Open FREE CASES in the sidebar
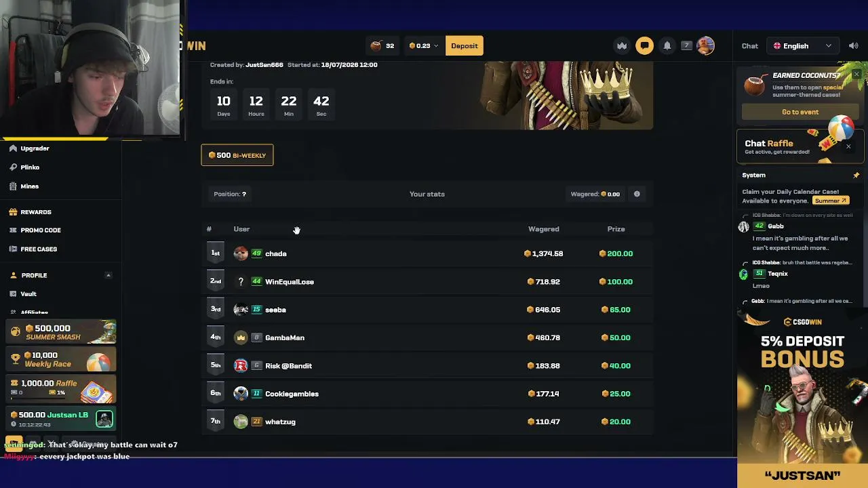 39,249
